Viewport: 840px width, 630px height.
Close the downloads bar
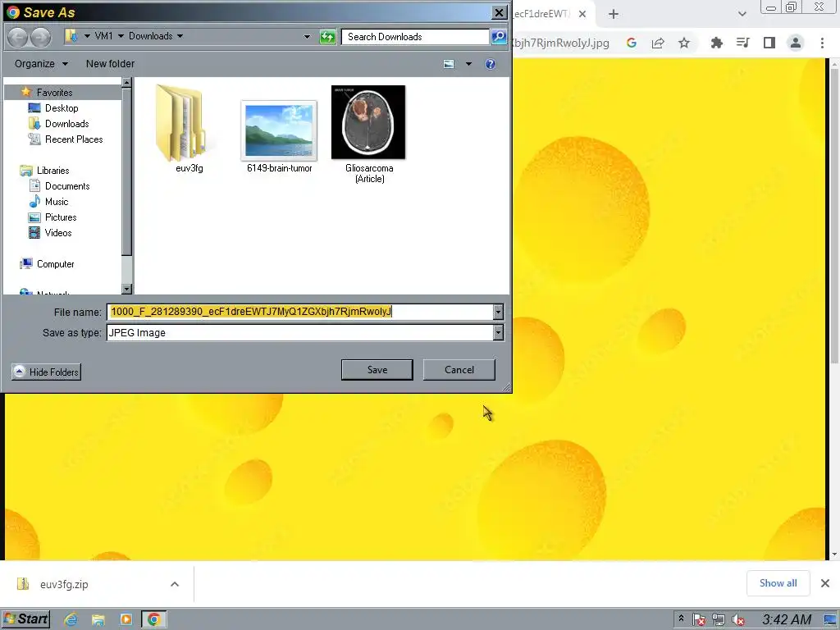coord(825,583)
